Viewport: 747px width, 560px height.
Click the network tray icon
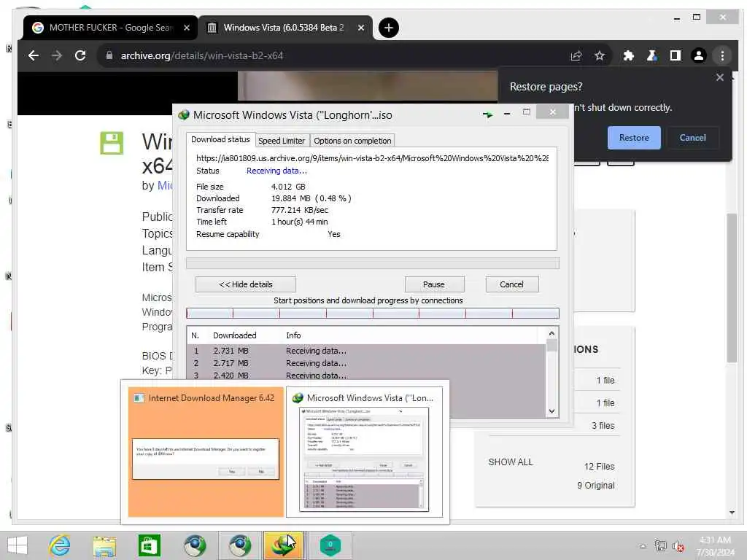pyautogui.click(x=660, y=545)
